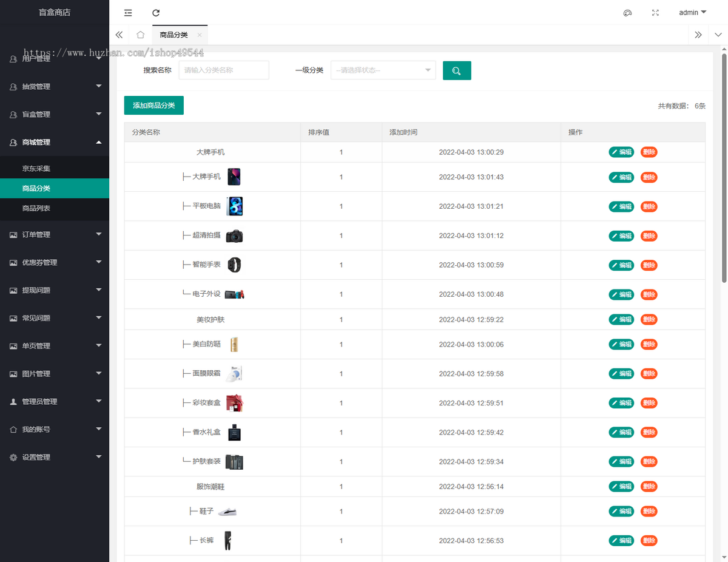Click the camera thumbnail beside 超清拍摄
The image size is (728, 562).
point(235,236)
